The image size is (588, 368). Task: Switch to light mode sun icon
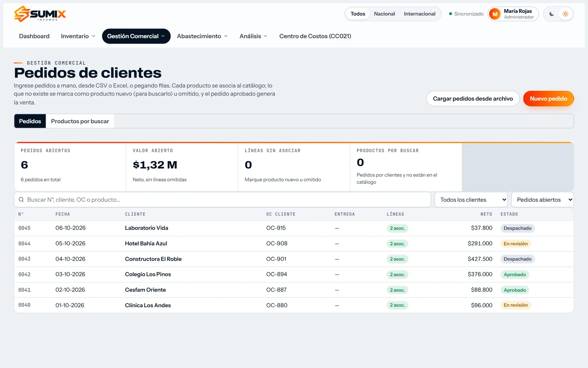566,14
